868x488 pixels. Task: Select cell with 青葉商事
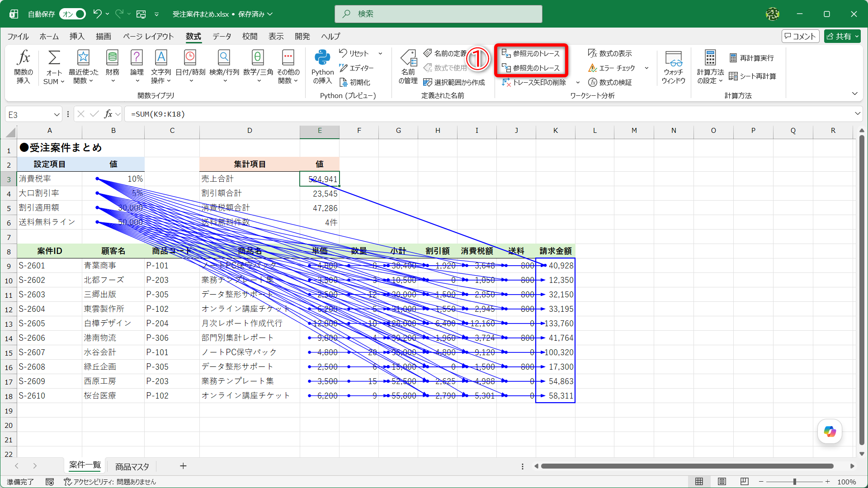pos(113,266)
